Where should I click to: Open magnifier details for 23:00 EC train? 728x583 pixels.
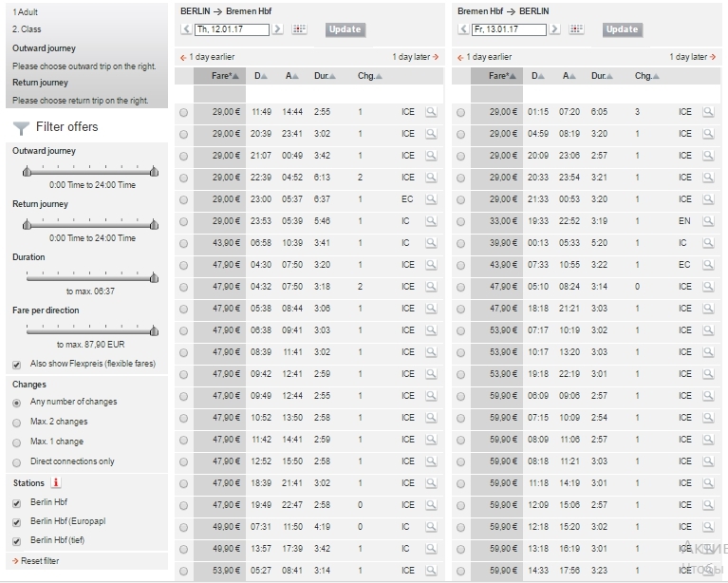tap(431, 199)
